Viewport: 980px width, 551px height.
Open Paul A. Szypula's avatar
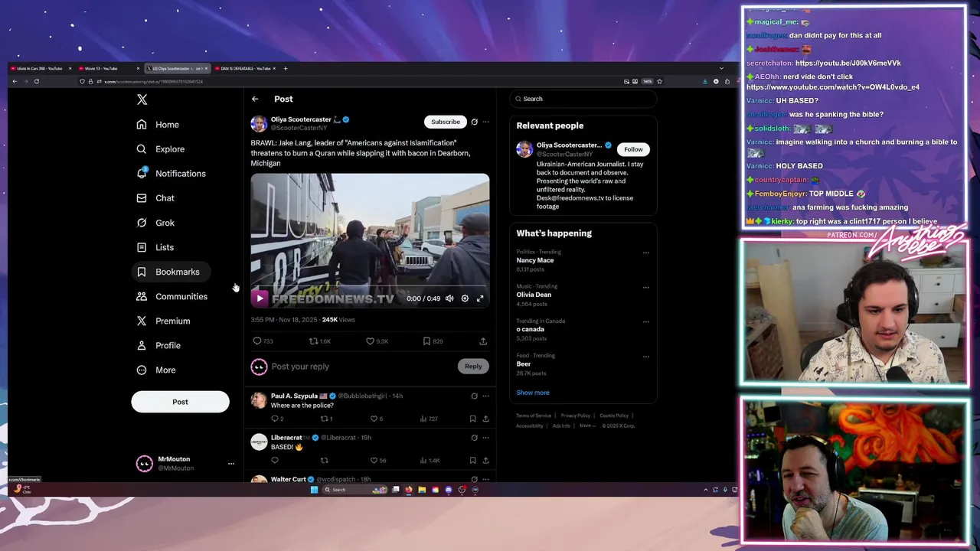[x=259, y=400]
